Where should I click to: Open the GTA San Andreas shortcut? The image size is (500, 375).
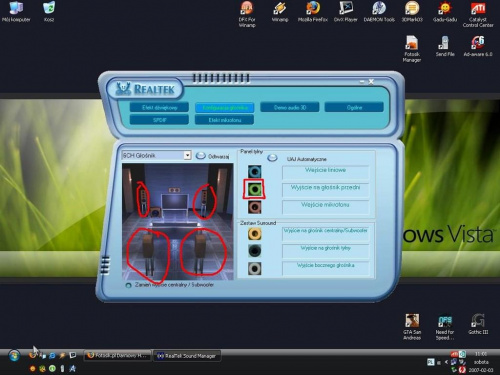(412, 327)
